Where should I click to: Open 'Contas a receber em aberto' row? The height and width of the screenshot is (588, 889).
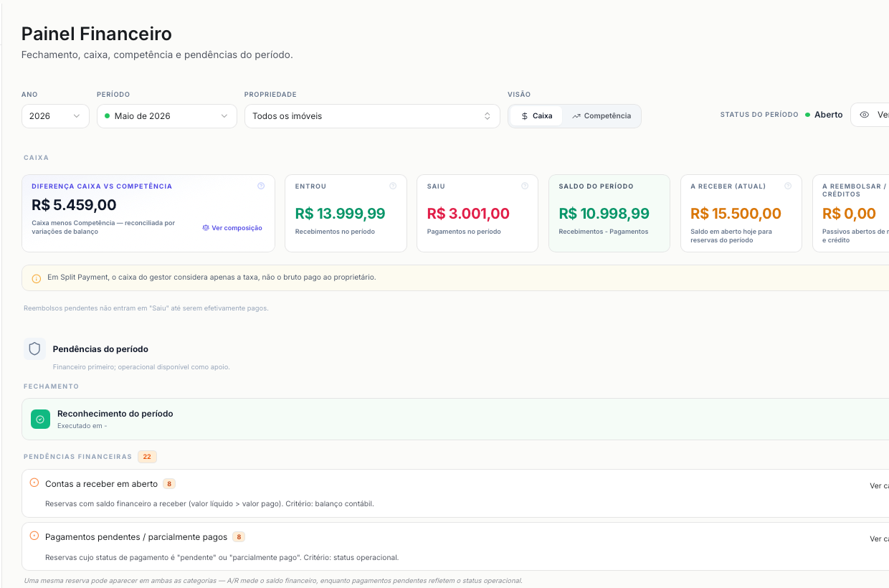click(x=455, y=493)
